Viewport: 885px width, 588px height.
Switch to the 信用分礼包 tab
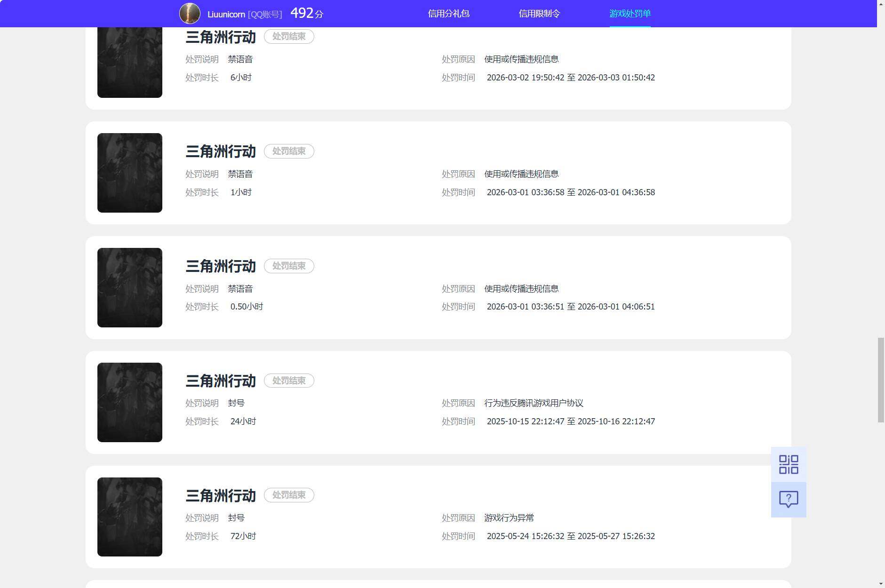pos(448,14)
